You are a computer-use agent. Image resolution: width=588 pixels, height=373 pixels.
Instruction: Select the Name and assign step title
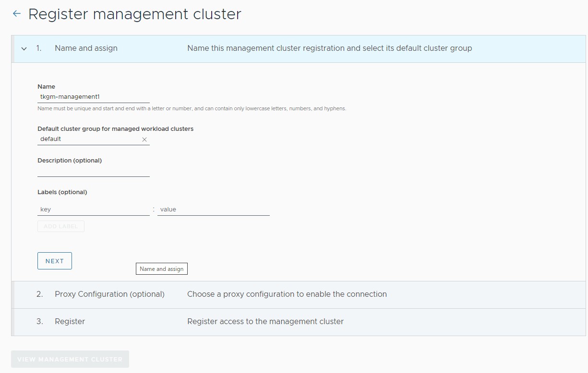(86, 48)
